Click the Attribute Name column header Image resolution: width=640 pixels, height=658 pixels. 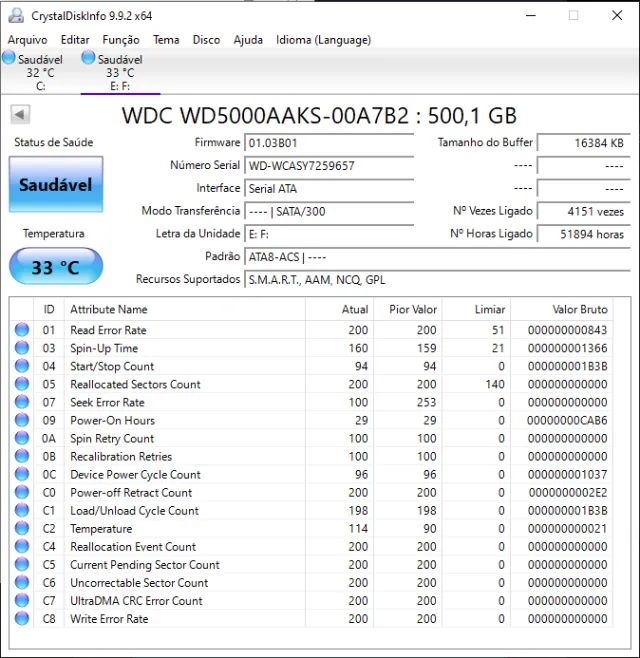coord(185,309)
